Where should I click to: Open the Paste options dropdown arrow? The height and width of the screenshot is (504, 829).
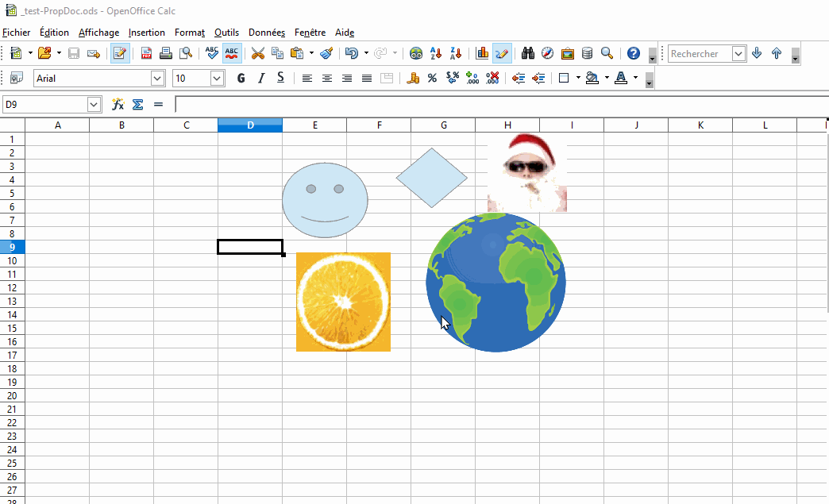(x=311, y=53)
